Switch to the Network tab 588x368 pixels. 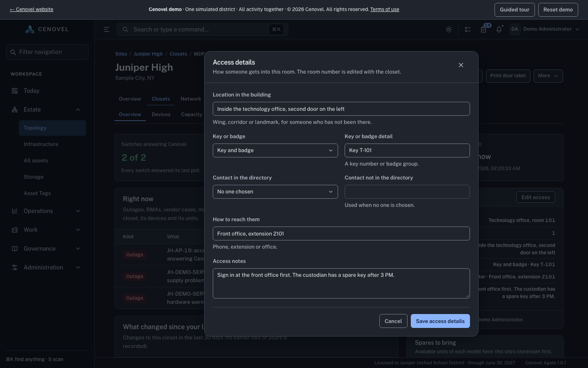pos(191,99)
